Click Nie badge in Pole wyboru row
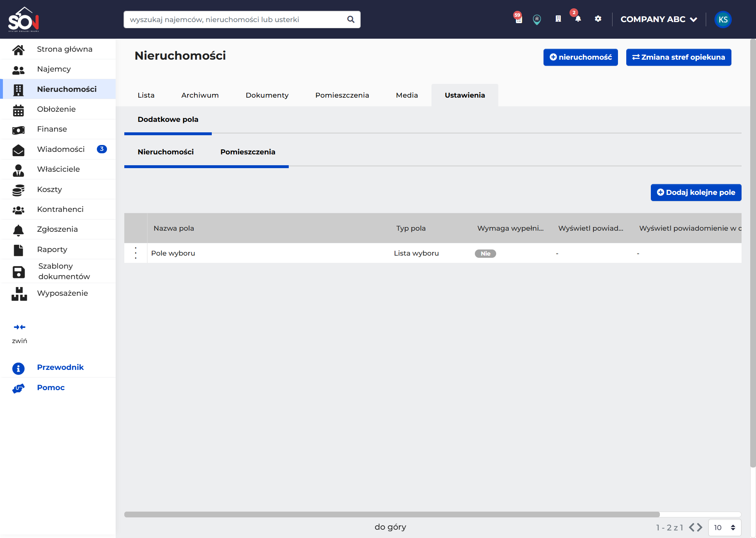 point(485,253)
